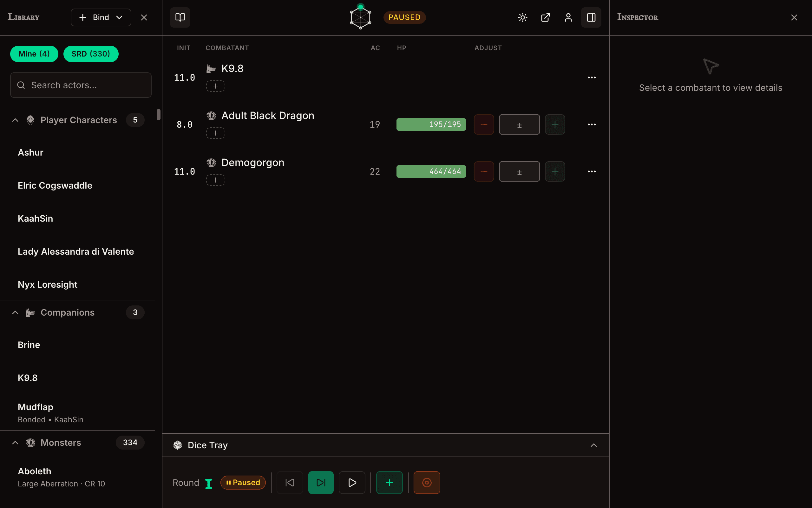Add condition tag to Demogorgon

[x=215, y=180]
